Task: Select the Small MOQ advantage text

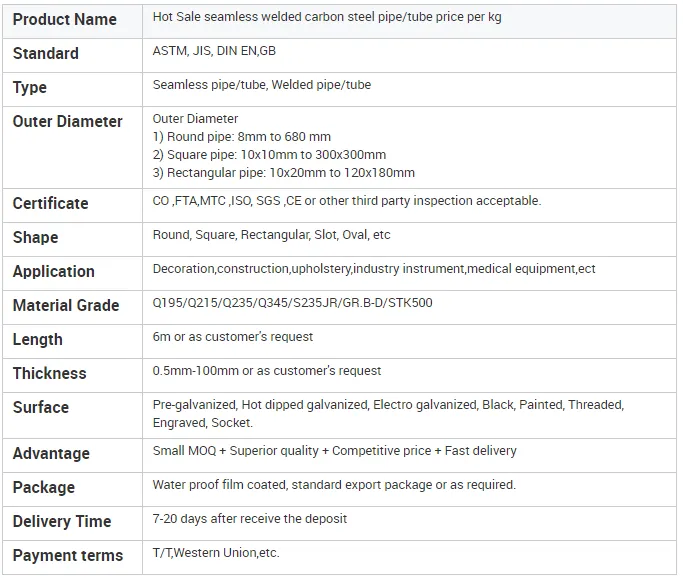Action: click(x=334, y=451)
